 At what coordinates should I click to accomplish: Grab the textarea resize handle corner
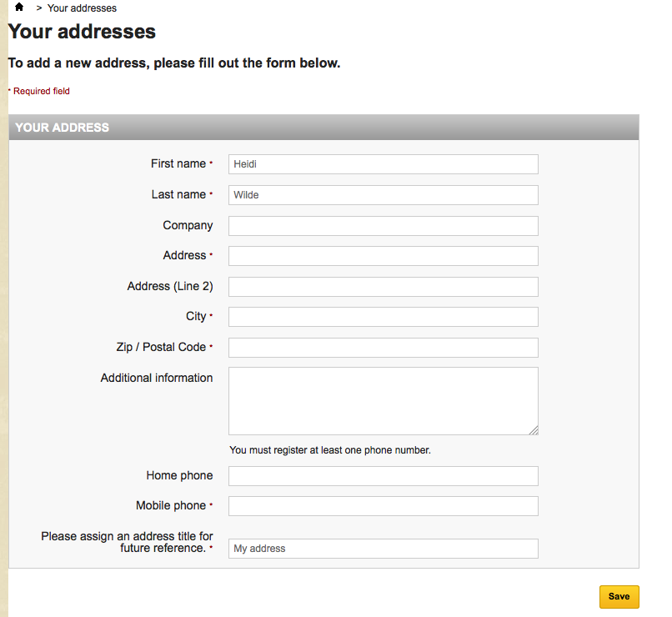click(534, 430)
